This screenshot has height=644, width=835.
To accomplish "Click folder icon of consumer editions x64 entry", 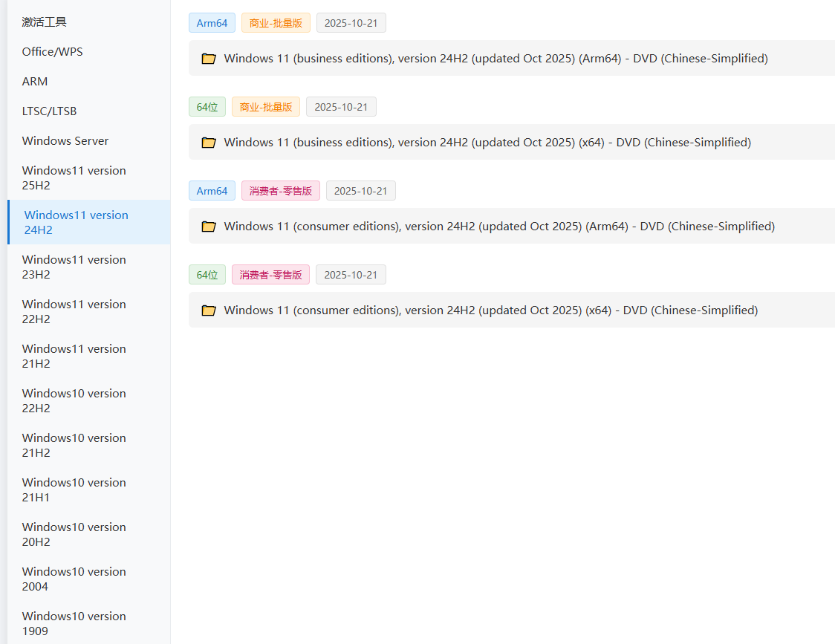I will point(209,310).
